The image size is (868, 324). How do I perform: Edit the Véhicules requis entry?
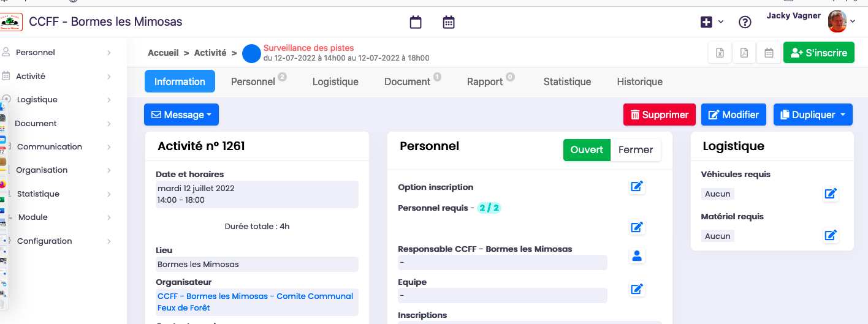pos(831,194)
